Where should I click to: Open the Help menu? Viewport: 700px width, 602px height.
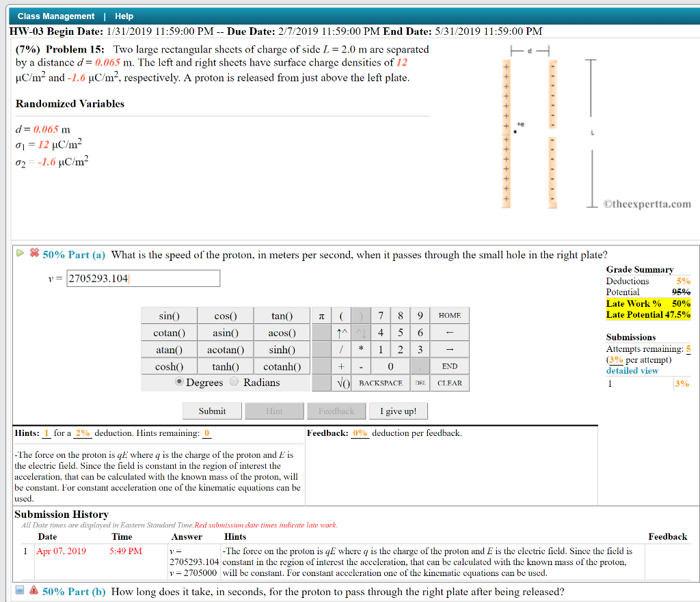(x=124, y=16)
